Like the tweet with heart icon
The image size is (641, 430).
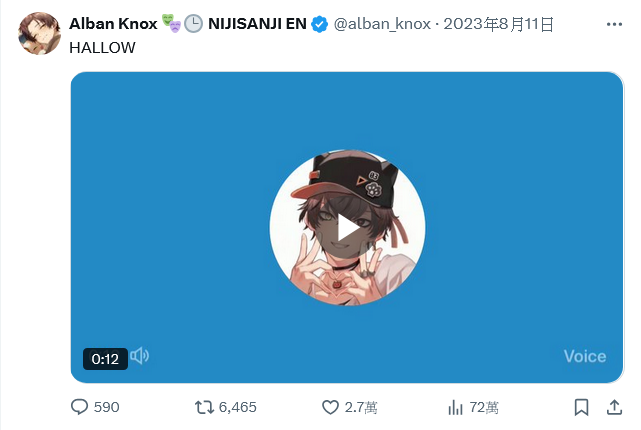[330, 407]
